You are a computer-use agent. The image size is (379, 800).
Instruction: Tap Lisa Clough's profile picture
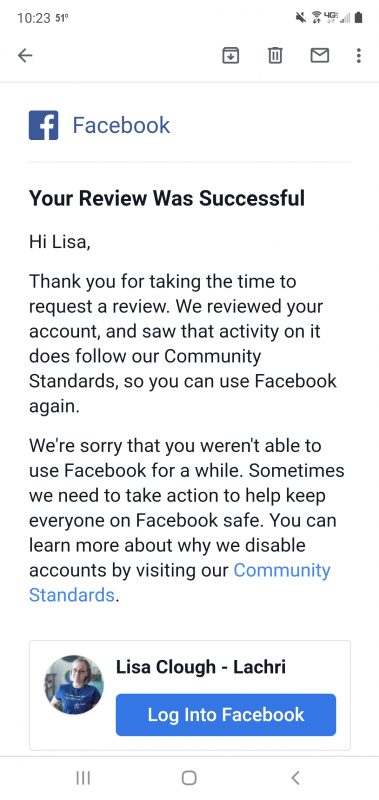pyautogui.click(x=73, y=685)
